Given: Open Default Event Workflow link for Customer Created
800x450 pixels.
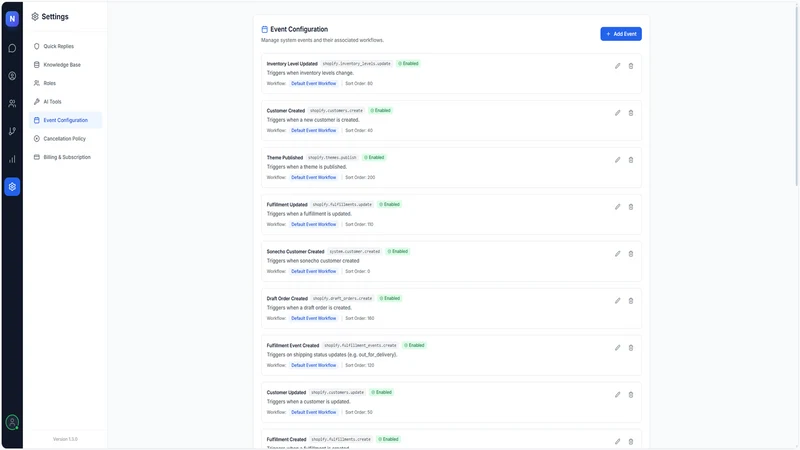Looking at the screenshot, I should (313, 130).
